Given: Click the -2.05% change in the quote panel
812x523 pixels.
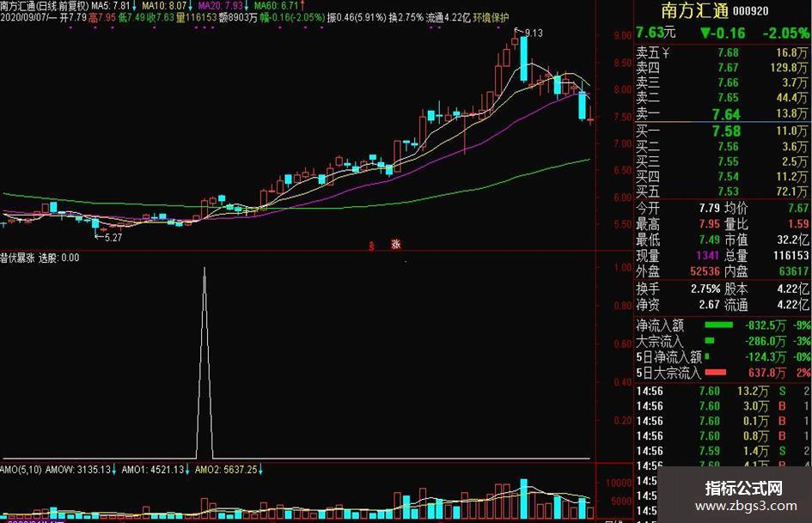Looking at the screenshot, I should pos(785,33).
